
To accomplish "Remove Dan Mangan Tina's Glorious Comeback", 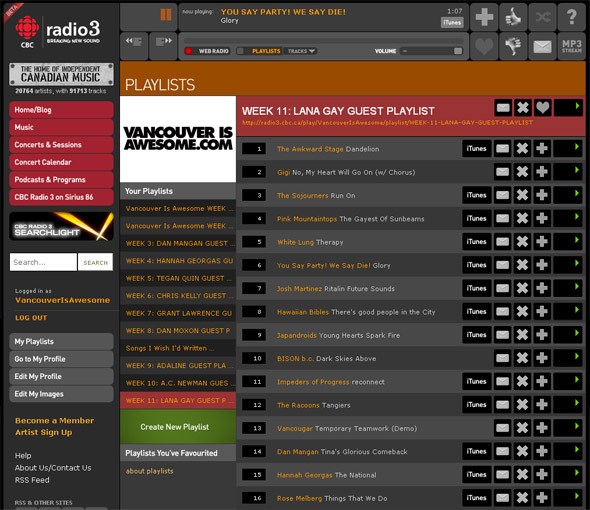I will (522, 451).
